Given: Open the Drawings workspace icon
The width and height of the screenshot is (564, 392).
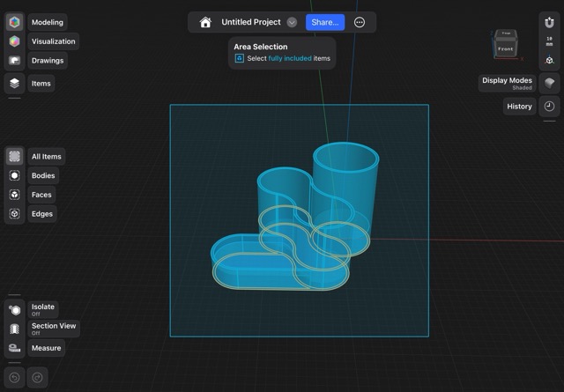Looking at the screenshot, I should tap(14, 61).
